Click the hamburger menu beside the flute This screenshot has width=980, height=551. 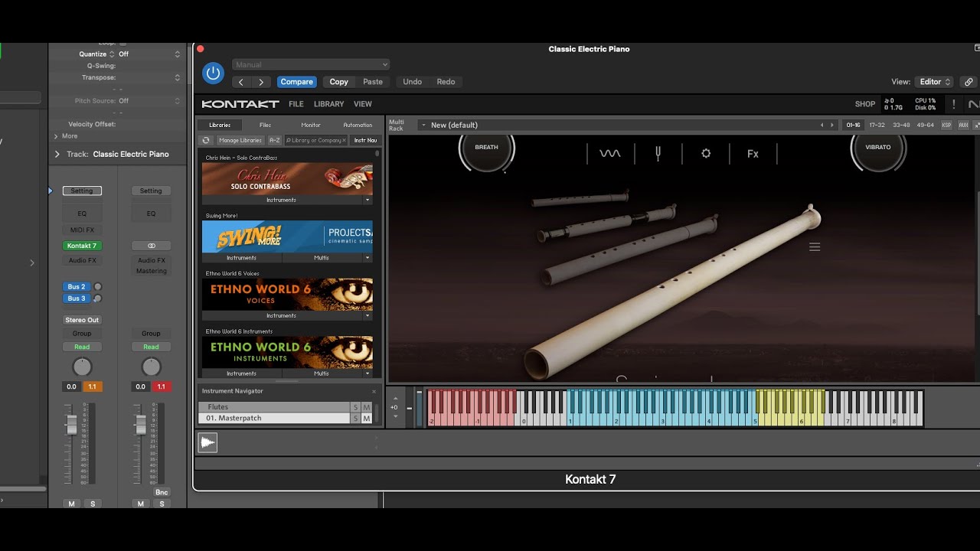(x=815, y=246)
